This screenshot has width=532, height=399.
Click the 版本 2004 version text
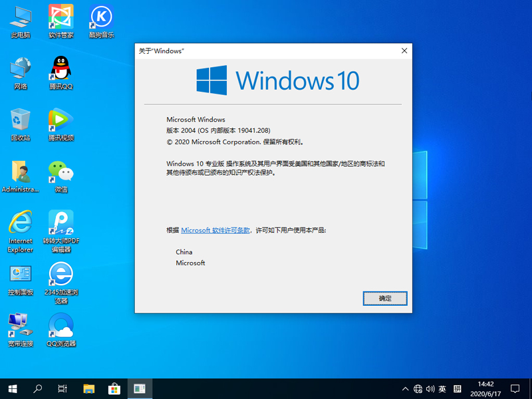click(218, 130)
